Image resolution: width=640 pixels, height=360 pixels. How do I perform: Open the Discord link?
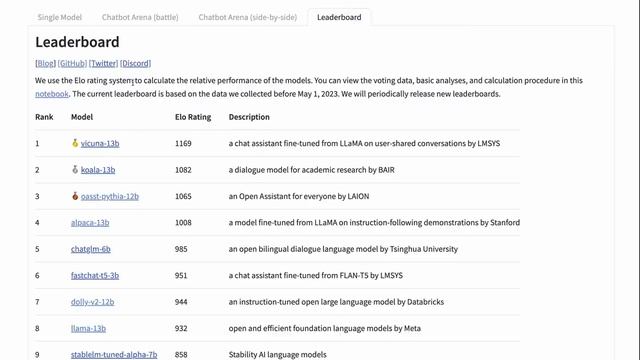[x=136, y=63]
